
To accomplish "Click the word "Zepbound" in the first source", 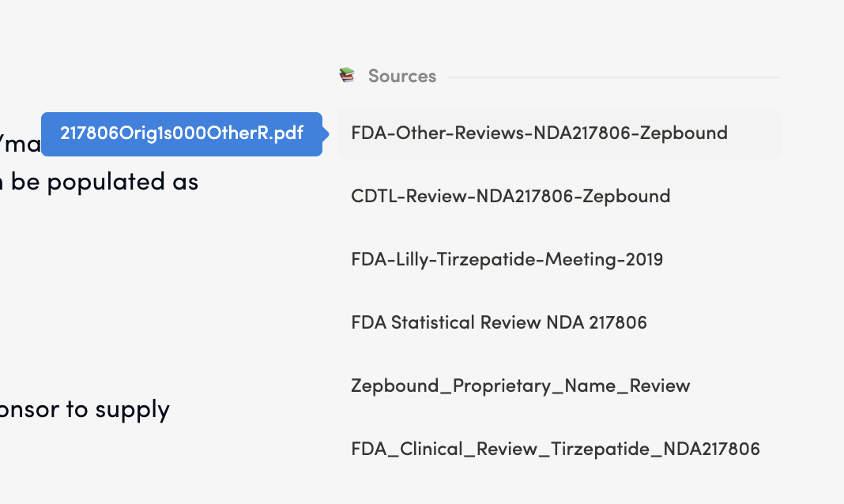I will pos(684,133).
